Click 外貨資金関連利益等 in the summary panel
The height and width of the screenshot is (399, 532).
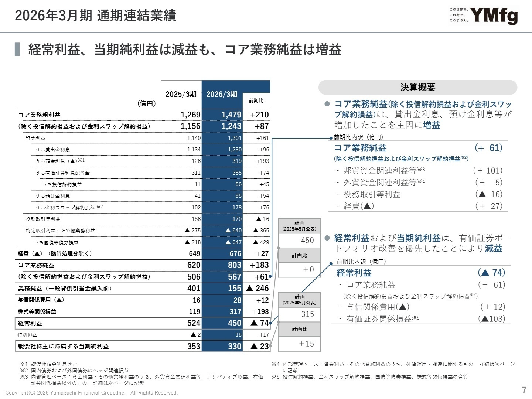[384, 182]
